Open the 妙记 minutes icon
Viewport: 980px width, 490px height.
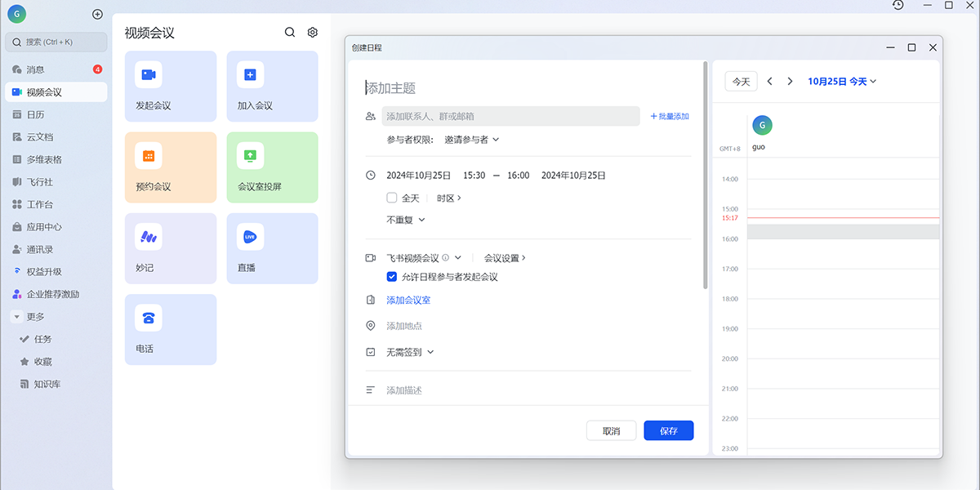(x=149, y=237)
